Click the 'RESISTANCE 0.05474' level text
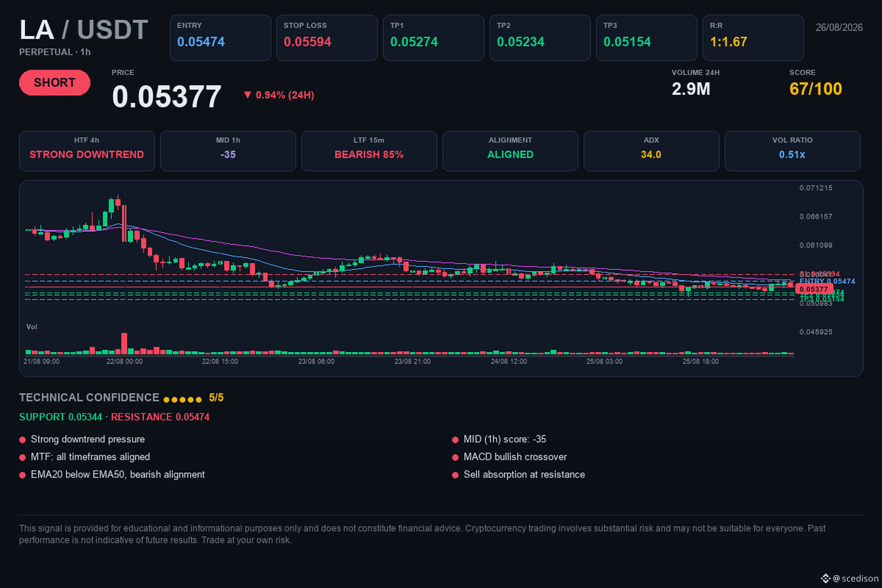The width and height of the screenshot is (882, 588). 160,417
